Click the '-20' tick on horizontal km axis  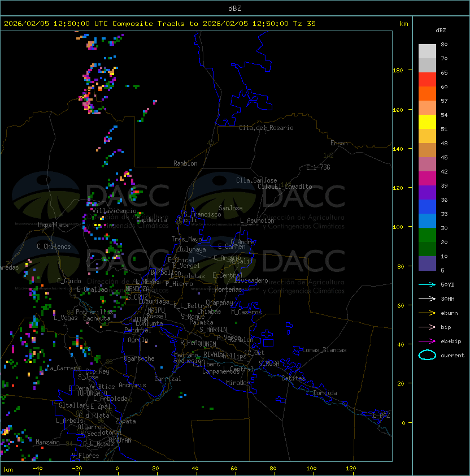(x=77, y=469)
